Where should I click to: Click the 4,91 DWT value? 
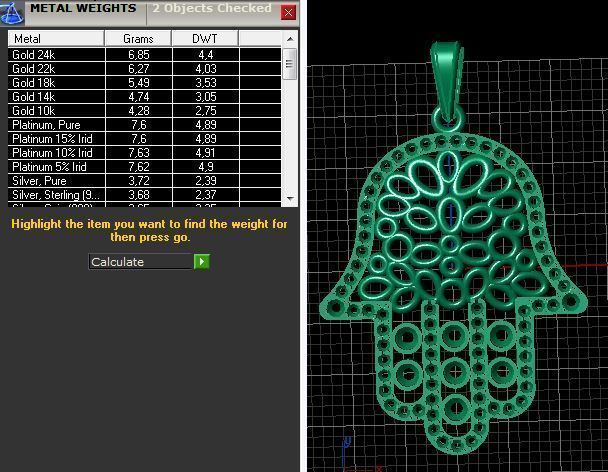click(206, 152)
